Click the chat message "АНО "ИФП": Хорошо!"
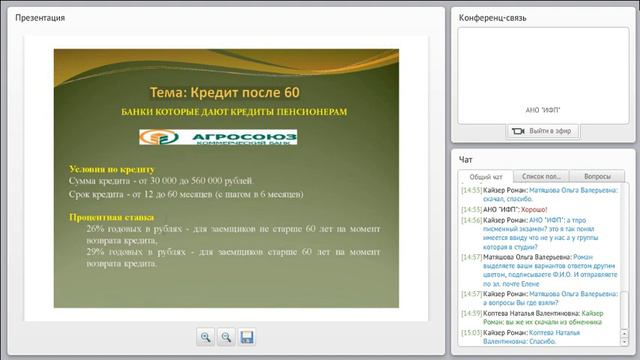The height and width of the screenshot is (360, 640). (x=504, y=209)
